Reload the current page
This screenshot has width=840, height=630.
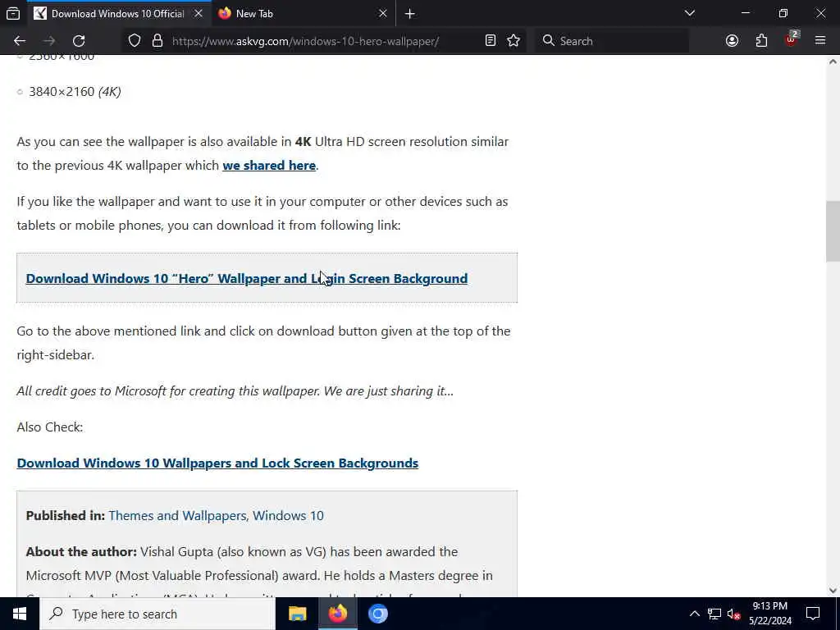pyautogui.click(x=79, y=41)
